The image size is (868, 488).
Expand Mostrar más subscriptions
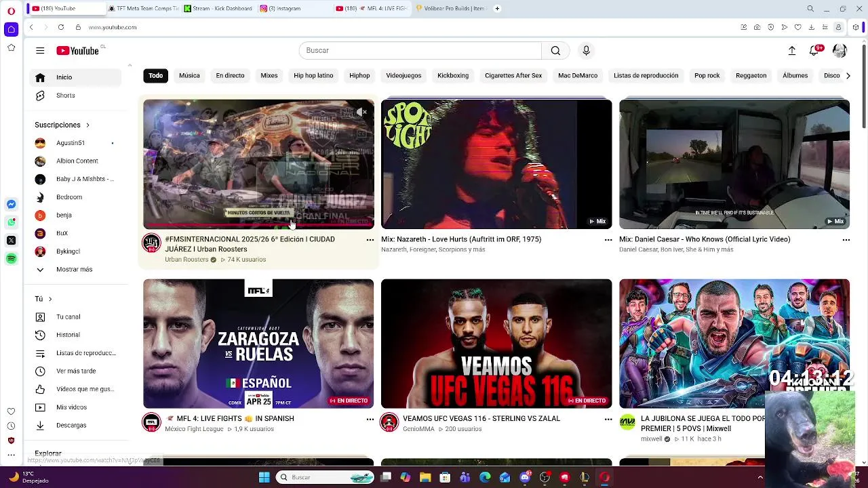(75, 269)
